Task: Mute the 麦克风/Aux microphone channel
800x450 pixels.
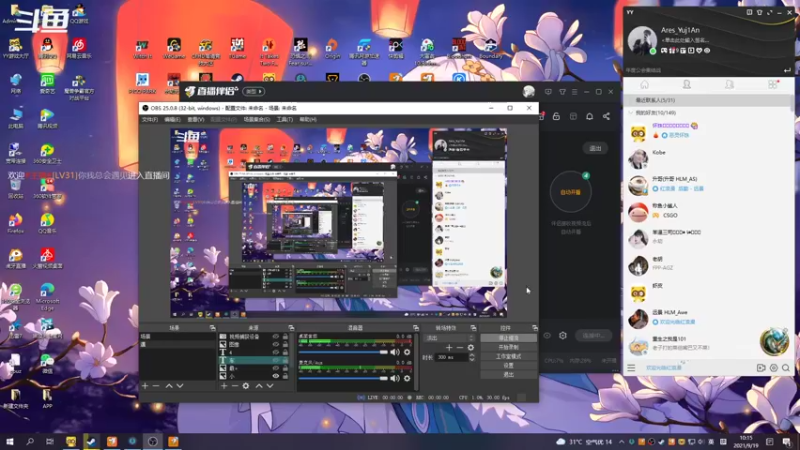Action: [395, 378]
